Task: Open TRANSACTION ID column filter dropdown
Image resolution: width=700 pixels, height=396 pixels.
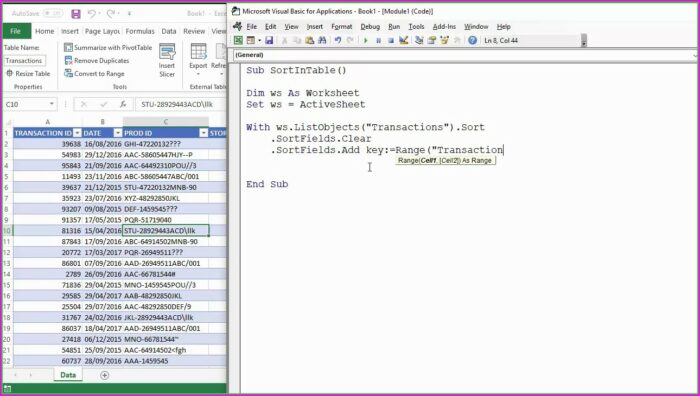Action: click(77, 133)
